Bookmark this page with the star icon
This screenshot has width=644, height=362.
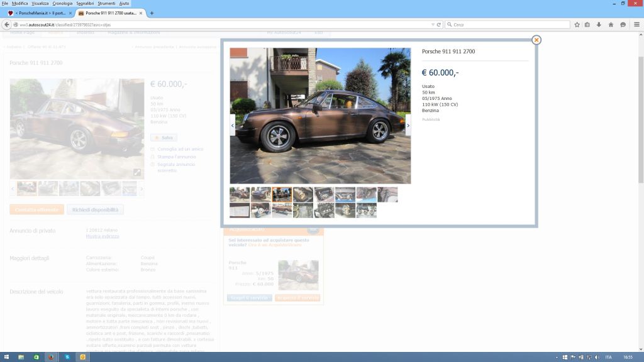click(577, 25)
